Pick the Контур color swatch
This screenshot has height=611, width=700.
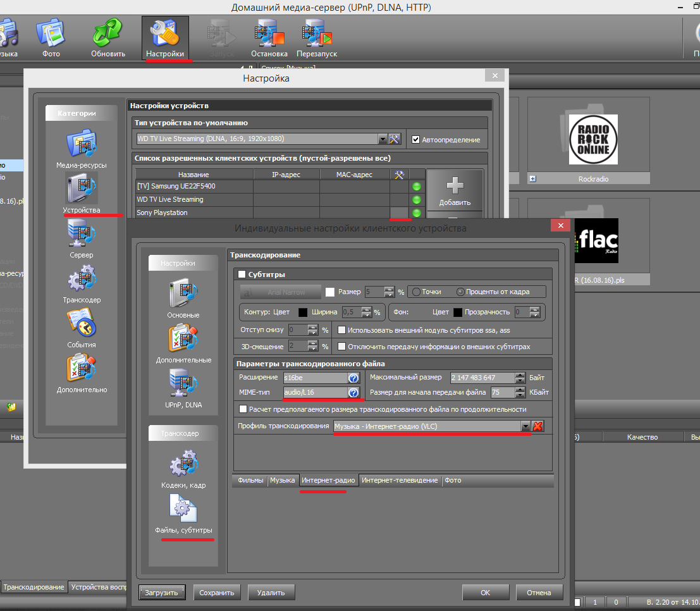[303, 312]
